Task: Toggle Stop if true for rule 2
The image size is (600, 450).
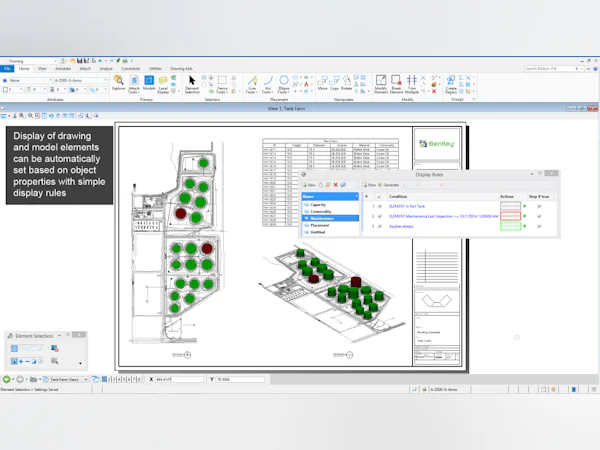Action: [539, 216]
